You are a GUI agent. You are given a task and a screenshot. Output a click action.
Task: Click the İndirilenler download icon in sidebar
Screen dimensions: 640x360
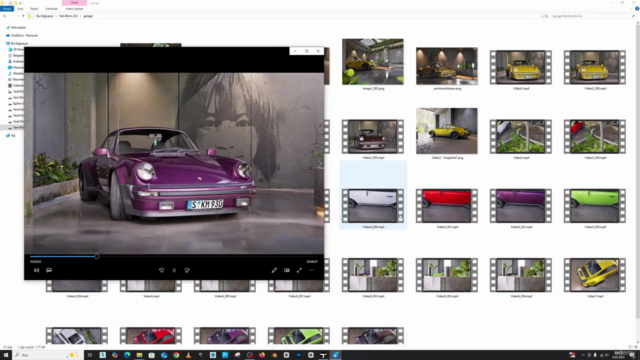click(x=10, y=61)
